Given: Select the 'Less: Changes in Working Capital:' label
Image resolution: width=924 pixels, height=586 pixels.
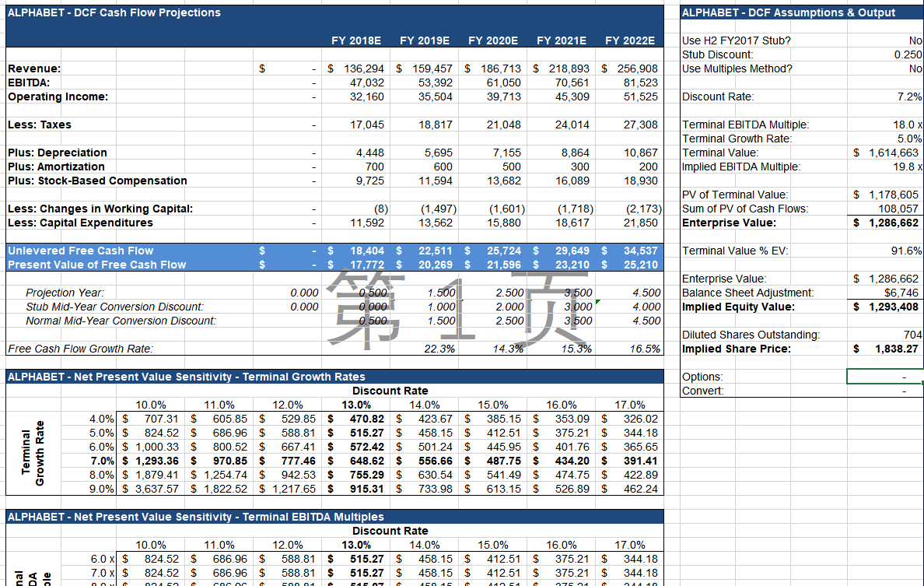Looking at the screenshot, I should tap(100, 209).
